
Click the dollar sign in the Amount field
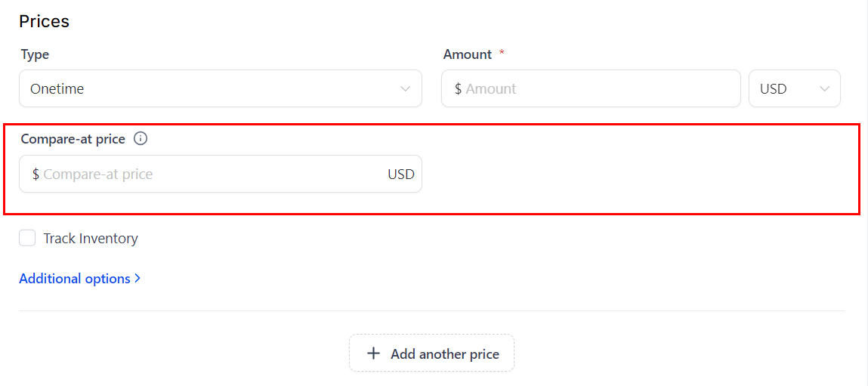tap(458, 89)
